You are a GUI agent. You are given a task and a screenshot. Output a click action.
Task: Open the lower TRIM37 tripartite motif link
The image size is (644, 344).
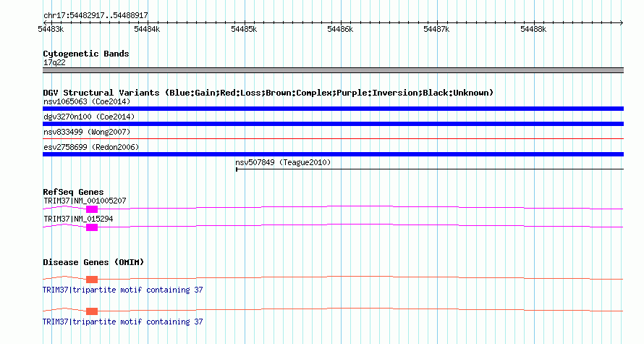click(123, 322)
